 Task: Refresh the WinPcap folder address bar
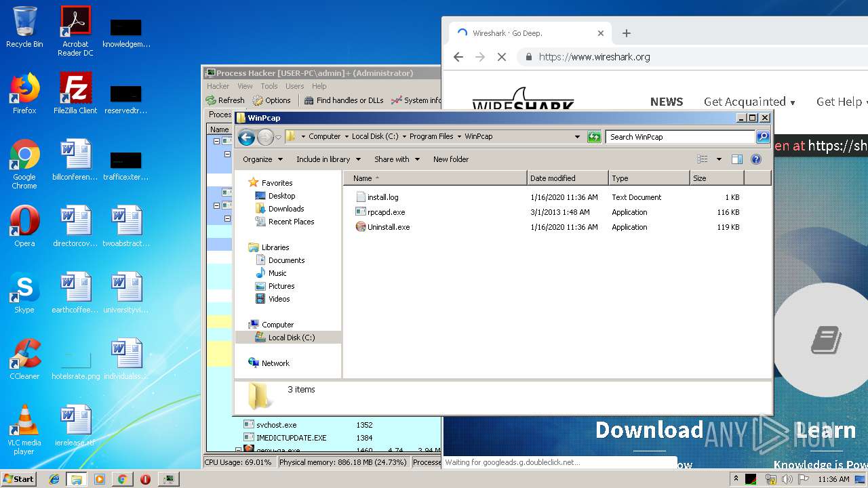click(595, 137)
